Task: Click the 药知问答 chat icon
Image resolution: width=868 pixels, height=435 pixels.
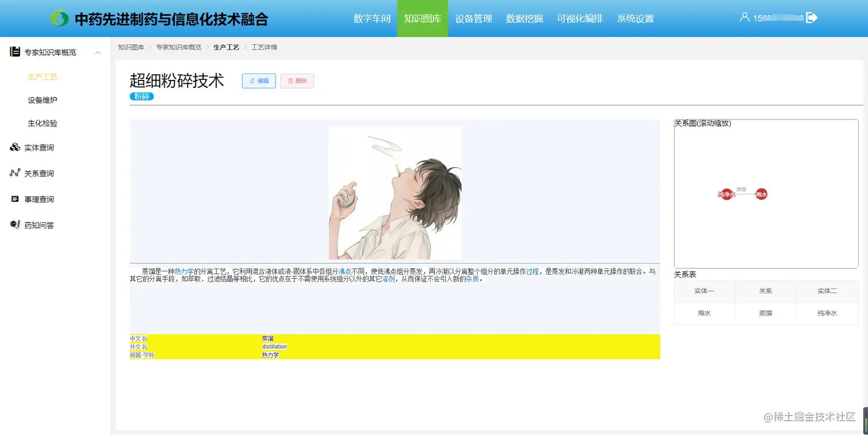Action: tap(15, 225)
